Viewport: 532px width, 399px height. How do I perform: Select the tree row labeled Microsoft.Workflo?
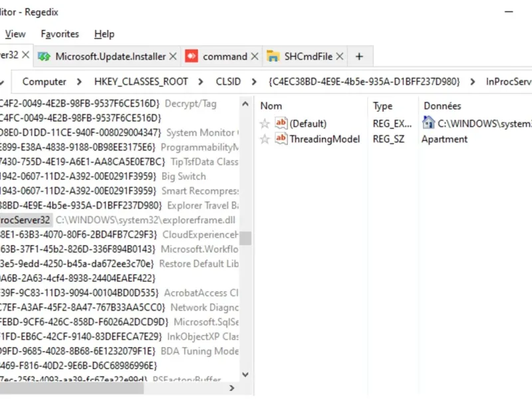point(119,249)
